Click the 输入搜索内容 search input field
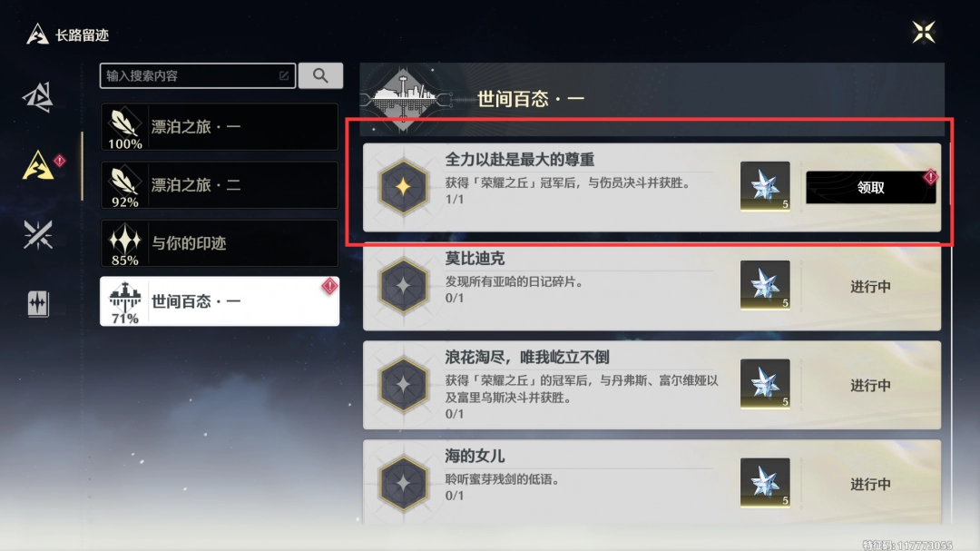This screenshot has width=980, height=551. point(198,75)
